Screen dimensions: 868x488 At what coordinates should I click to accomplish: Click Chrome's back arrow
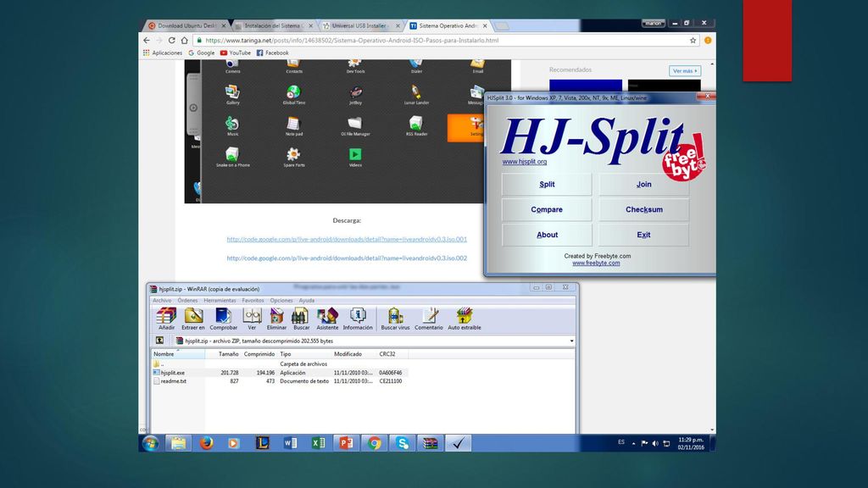tap(146, 41)
